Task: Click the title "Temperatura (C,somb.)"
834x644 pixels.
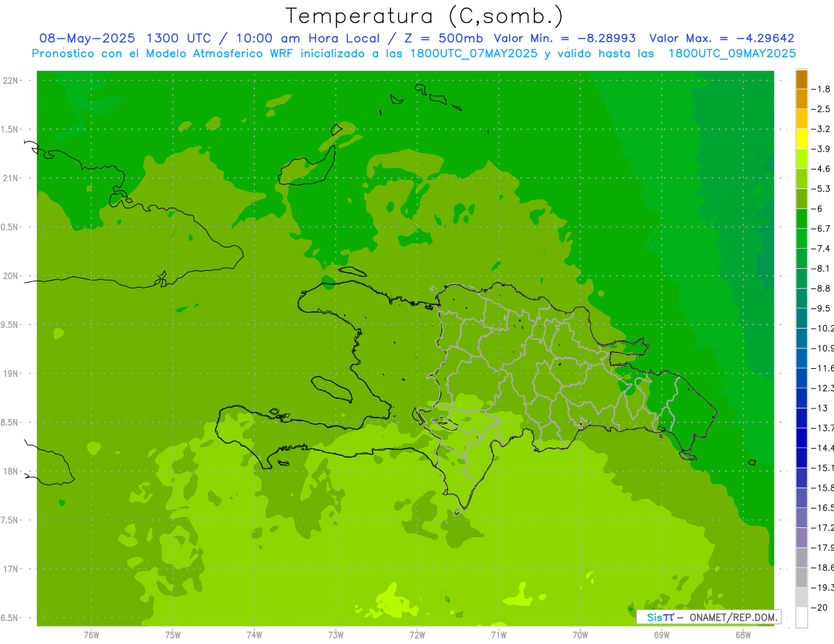Action: click(x=425, y=16)
